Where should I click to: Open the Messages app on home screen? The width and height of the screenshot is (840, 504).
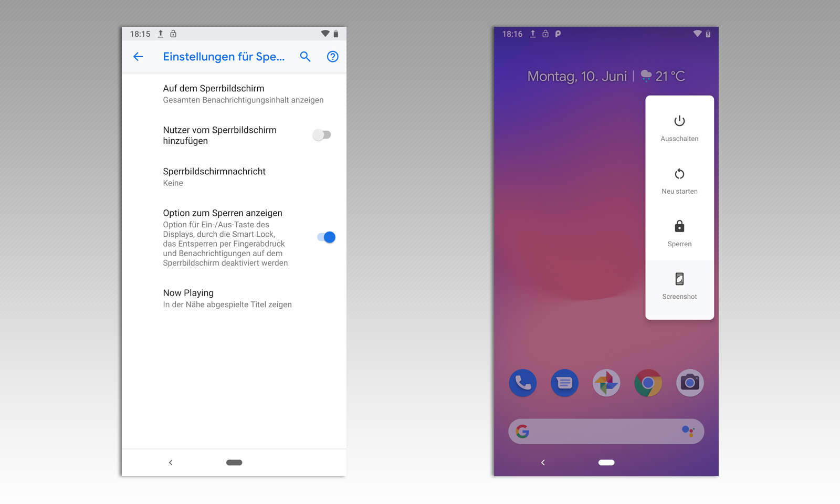click(x=564, y=383)
